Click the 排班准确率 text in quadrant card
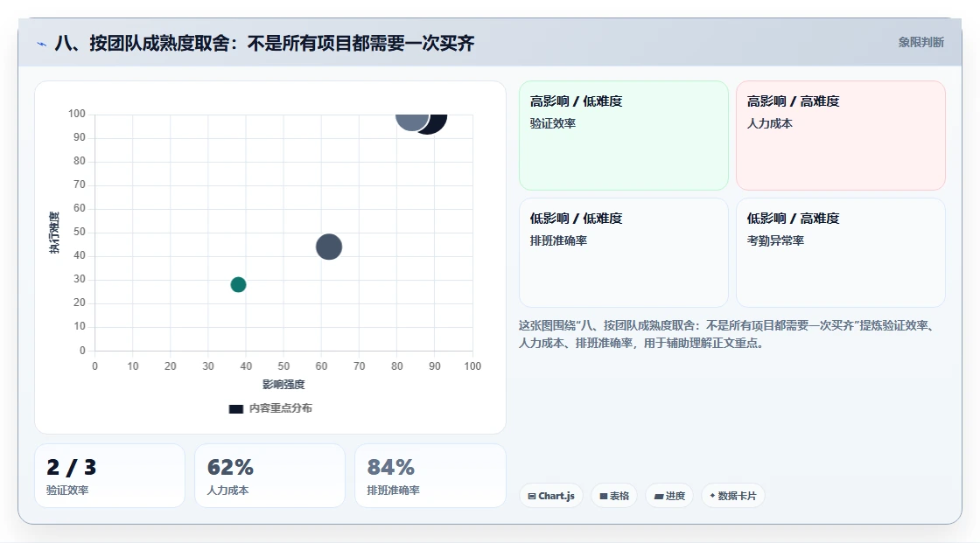 (558, 240)
